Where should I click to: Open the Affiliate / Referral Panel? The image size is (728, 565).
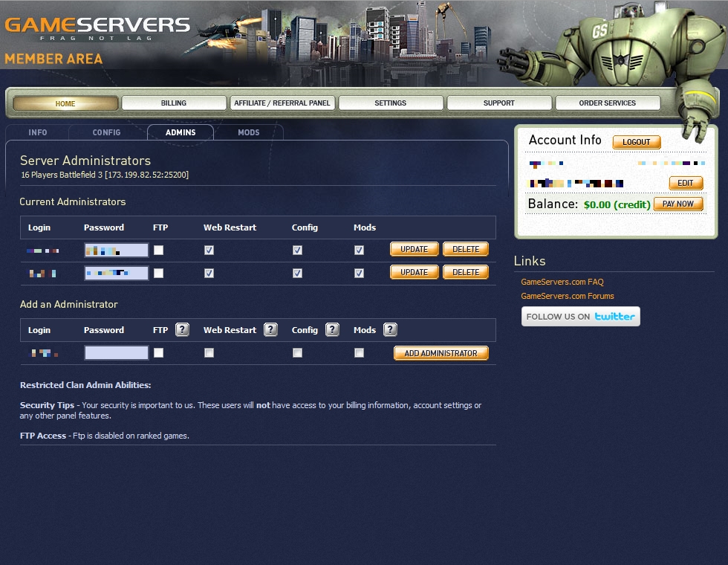point(282,103)
